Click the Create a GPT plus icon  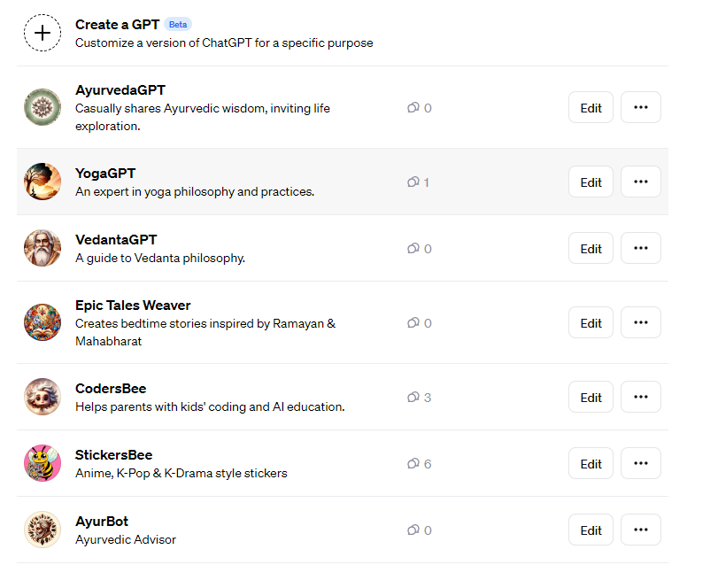click(x=42, y=33)
